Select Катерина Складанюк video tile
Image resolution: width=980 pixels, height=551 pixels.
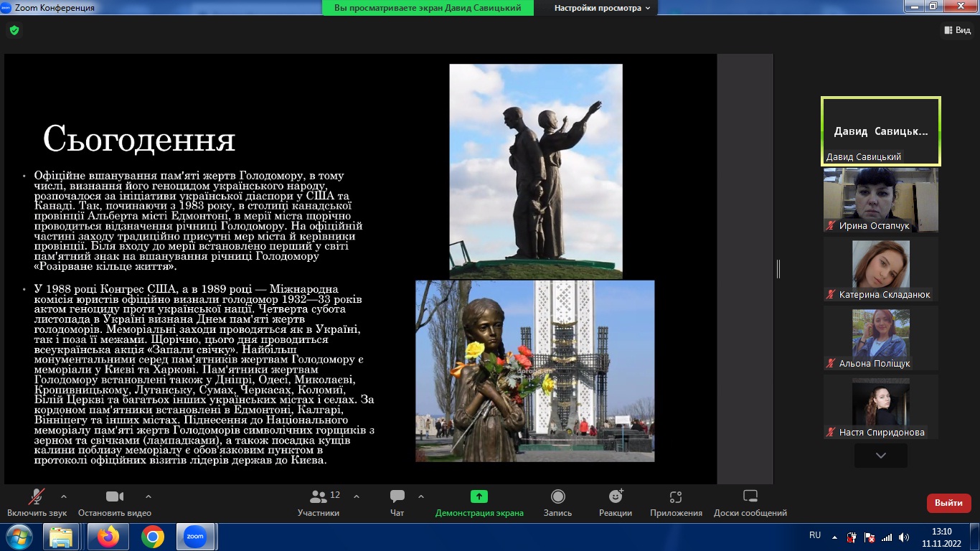click(881, 269)
